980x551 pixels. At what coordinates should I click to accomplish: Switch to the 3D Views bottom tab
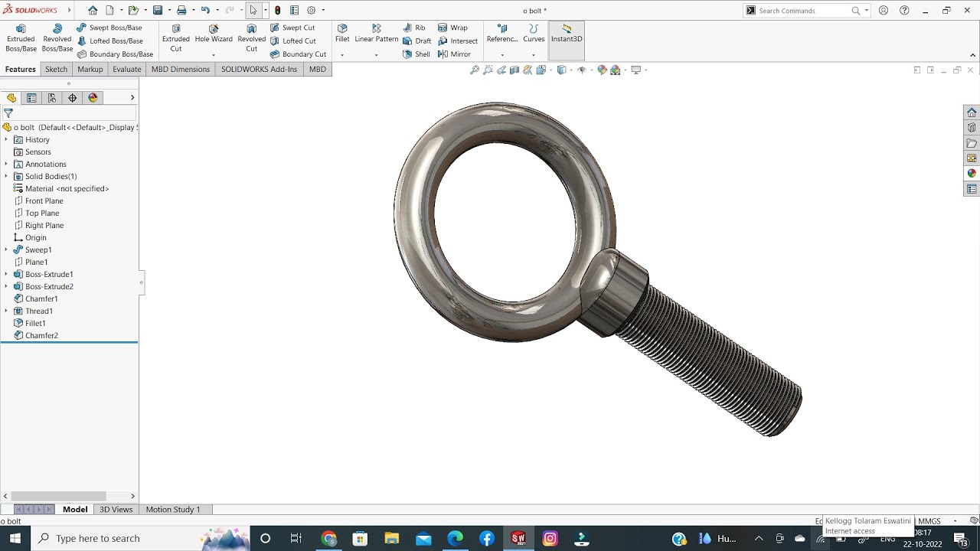pyautogui.click(x=116, y=509)
